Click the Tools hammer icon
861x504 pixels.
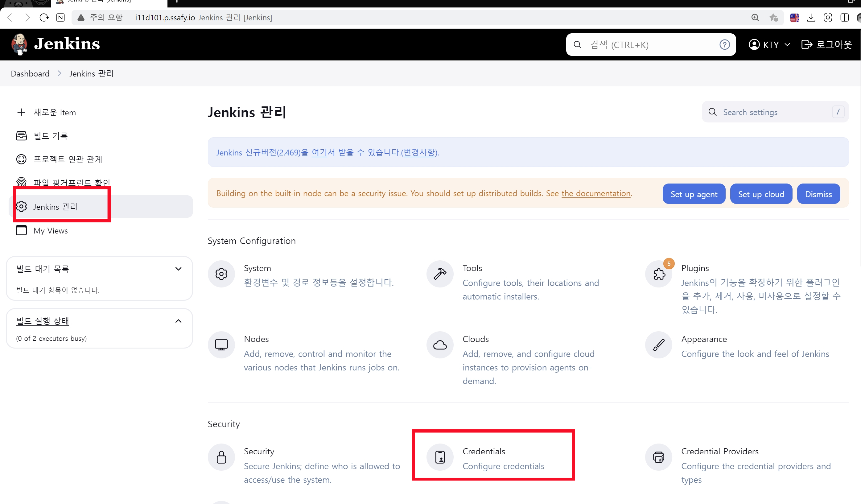pyautogui.click(x=440, y=274)
